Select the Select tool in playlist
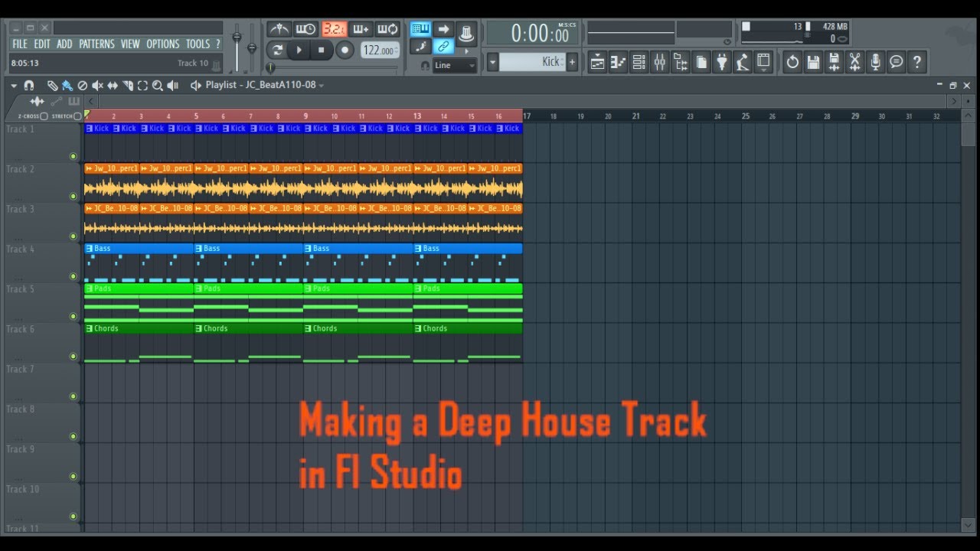Screen dimensions: 980x551 (142, 86)
